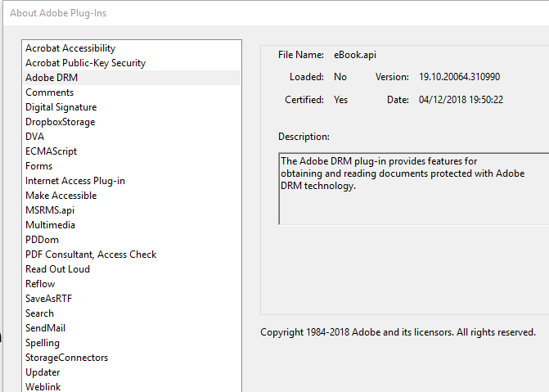The image size is (549, 392).
Task: Choose Multimedia in the plug-in list
Action: point(51,225)
